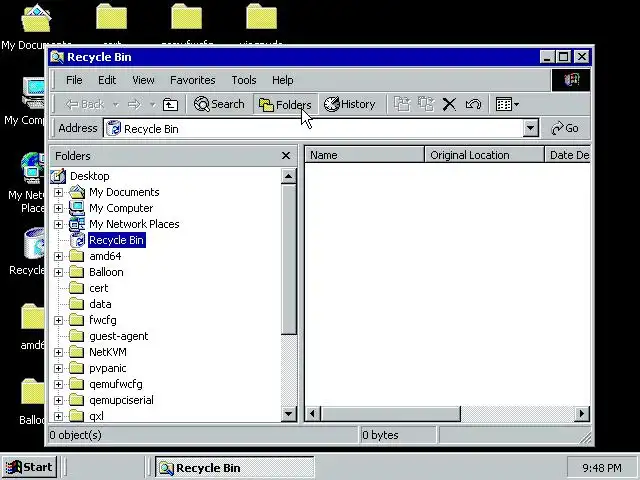640x480 pixels.
Task: Click the Recycle Bin address field
Action: point(313,129)
